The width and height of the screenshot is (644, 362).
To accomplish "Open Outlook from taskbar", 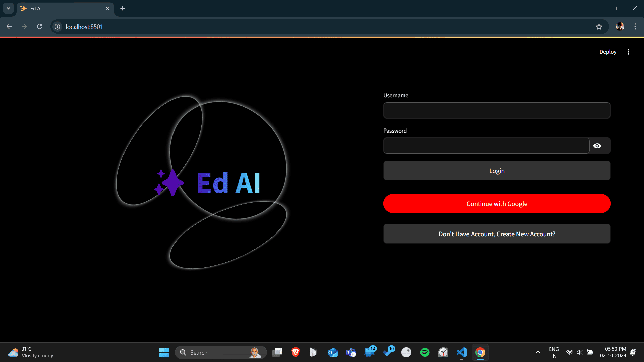I will [332, 352].
